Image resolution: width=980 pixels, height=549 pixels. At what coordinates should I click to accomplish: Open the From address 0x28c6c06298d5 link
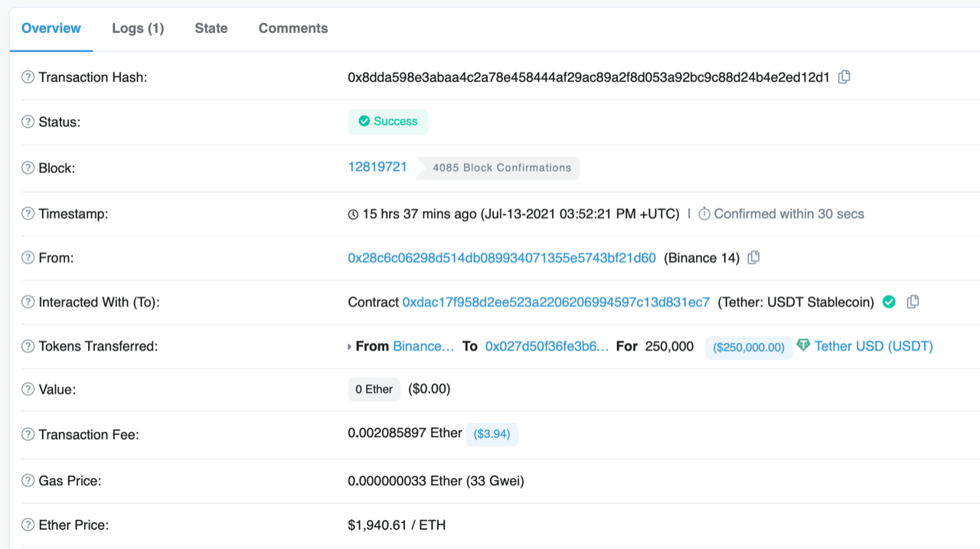pos(501,258)
